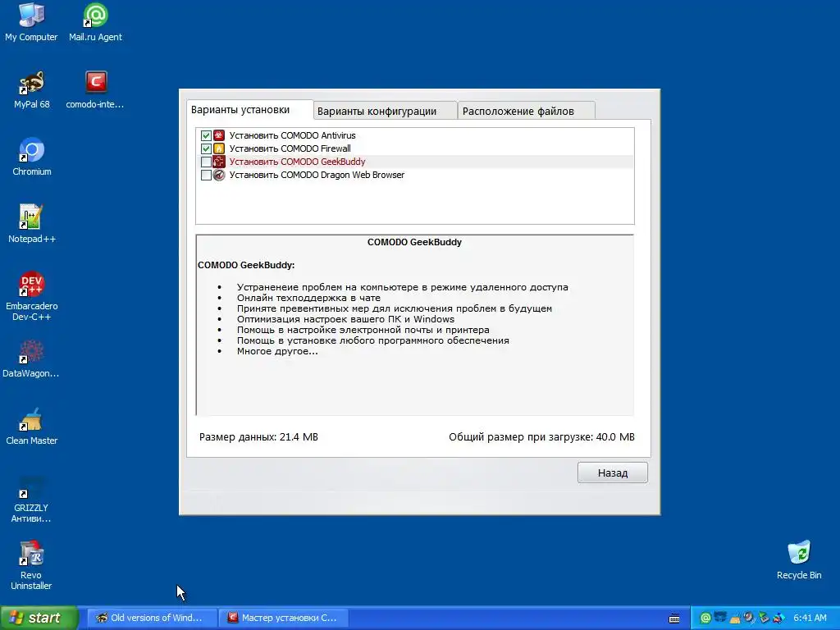Click Общий размер при загрузке: 40.0 MB
The width and height of the screenshot is (840, 630).
541,437
